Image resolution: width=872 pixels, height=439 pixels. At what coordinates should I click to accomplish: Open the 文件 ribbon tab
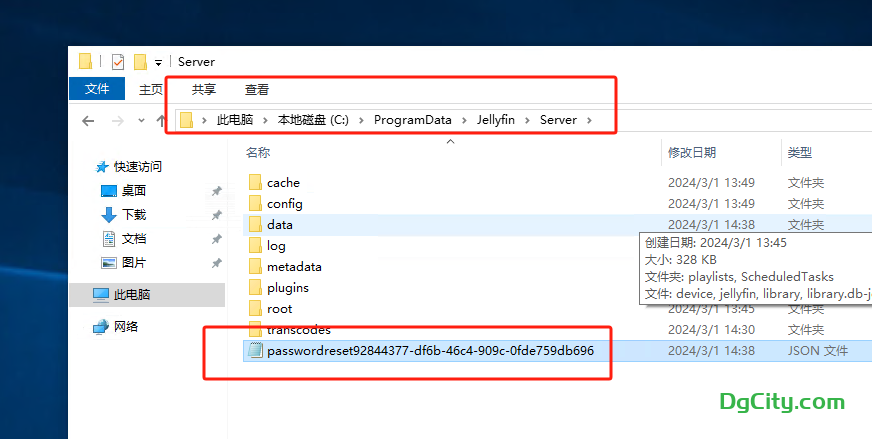[97, 89]
